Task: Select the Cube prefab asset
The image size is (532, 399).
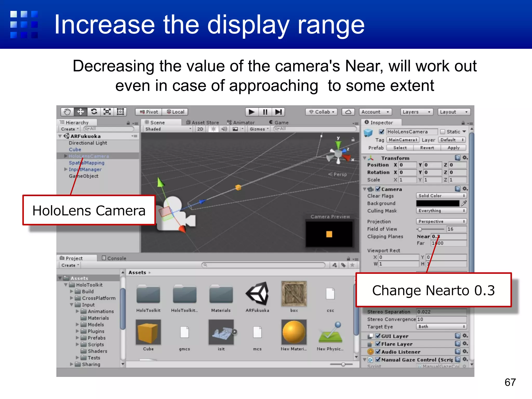Action: pos(148,335)
